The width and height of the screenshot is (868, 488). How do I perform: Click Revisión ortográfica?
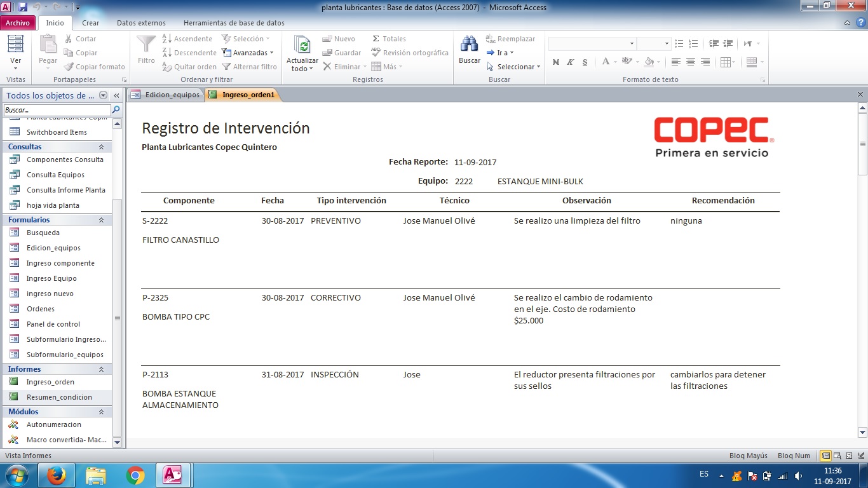tap(410, 53)
